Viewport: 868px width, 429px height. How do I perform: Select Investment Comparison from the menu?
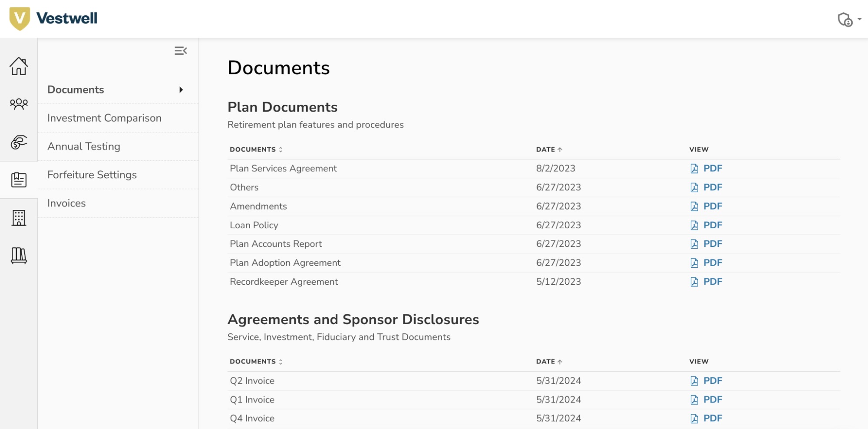104,118
